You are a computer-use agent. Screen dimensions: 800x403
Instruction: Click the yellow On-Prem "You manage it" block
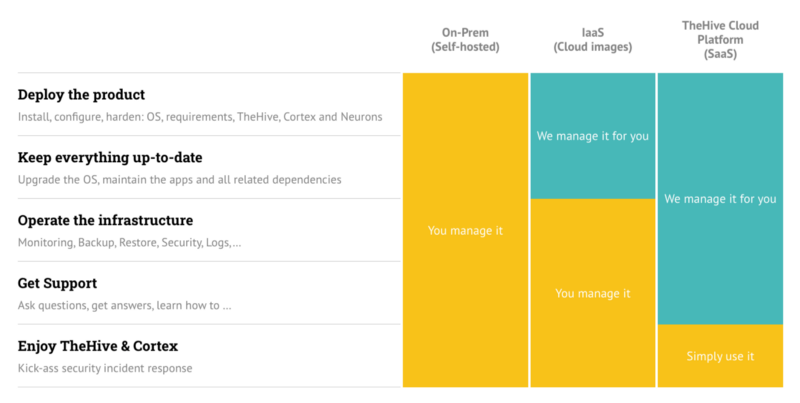point(465,231)
